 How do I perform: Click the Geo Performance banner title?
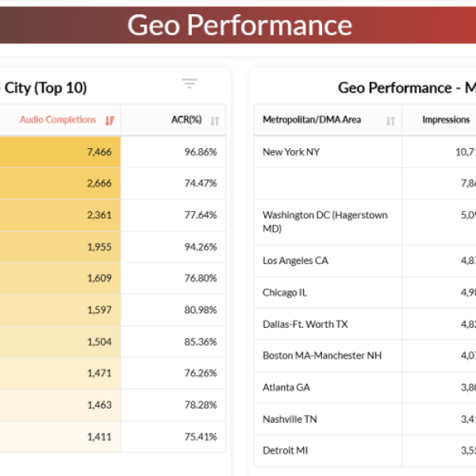point(240,25)
